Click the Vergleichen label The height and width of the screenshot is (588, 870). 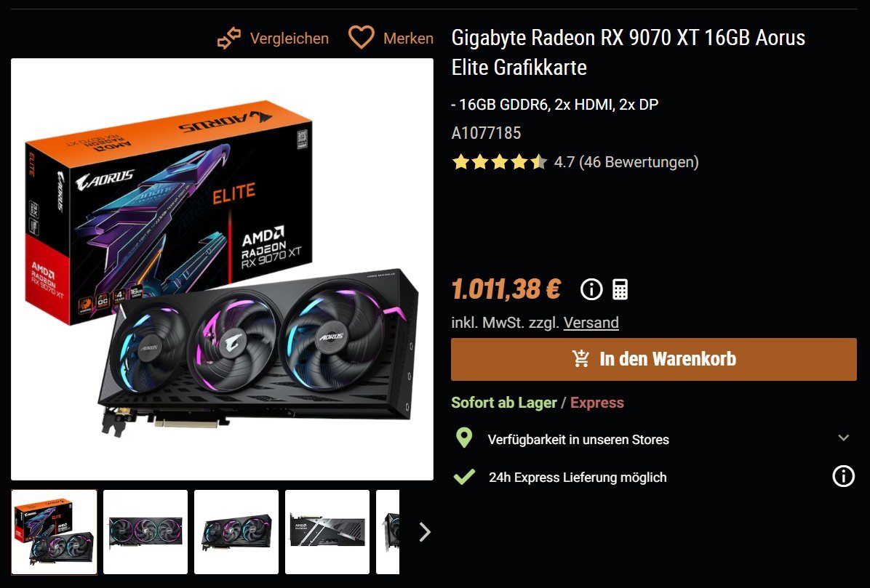pos(289,39)
